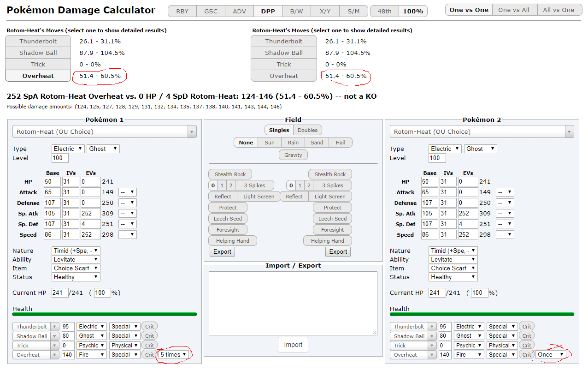
Task: Set weather to Sand
Action: click(317, 143)
